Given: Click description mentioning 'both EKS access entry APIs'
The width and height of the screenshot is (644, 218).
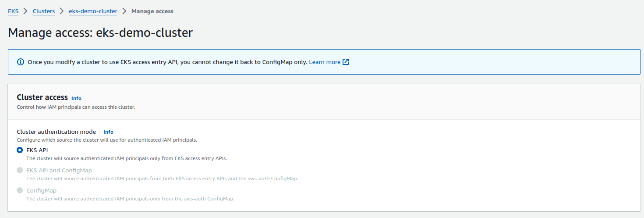Looking at the screenshot, I should [x=162, y=179].
